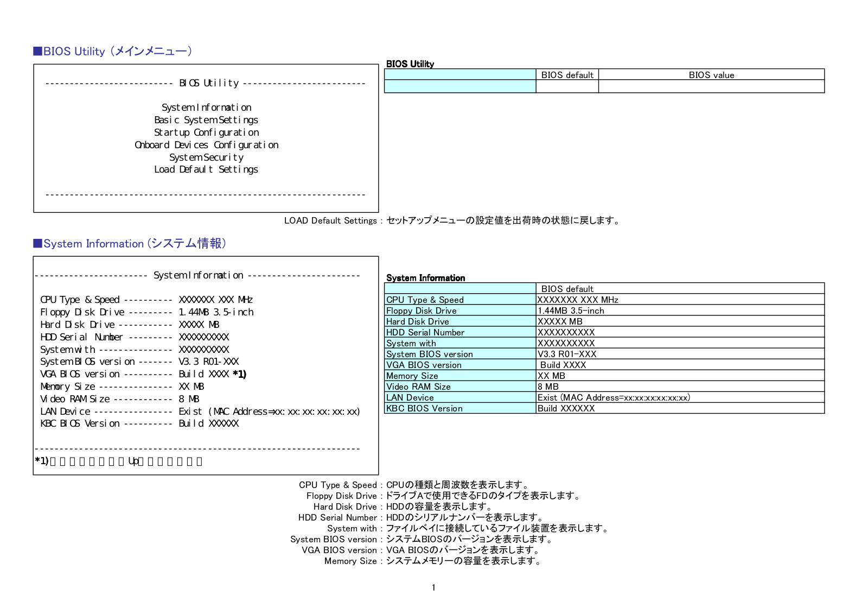This screenshot has width=868, height=614.
Task: Click 'CPU Type & Speed' line in BIOS screen box
Action: (146, 300)
